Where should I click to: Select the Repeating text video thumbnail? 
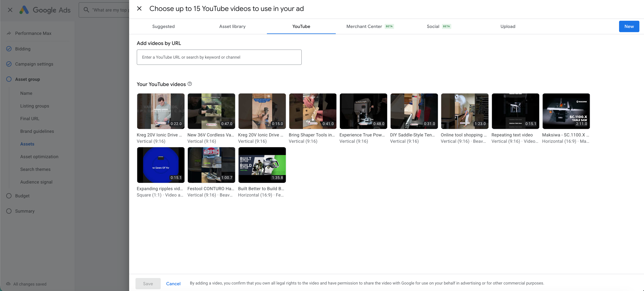[x=515, y=111]
